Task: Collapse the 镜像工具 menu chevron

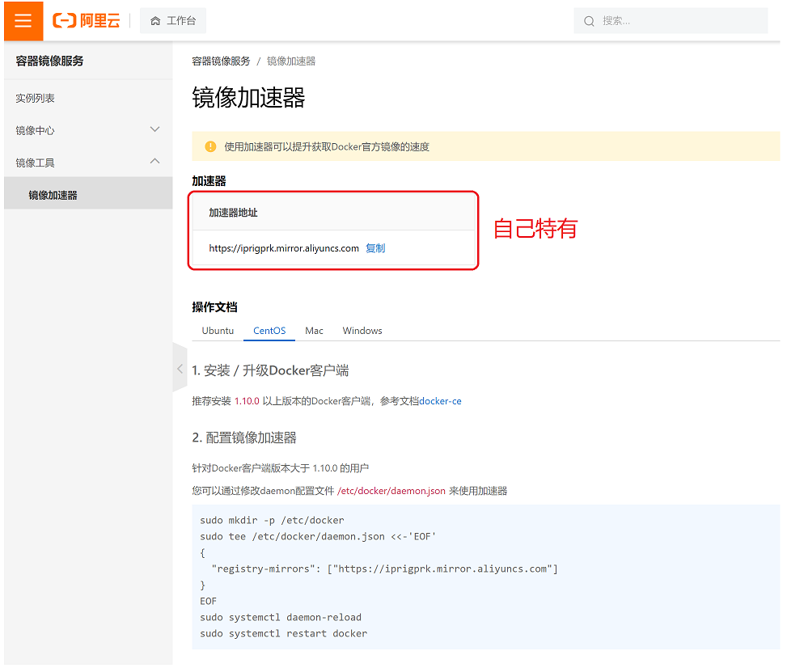Action: [x=155, y=162]
